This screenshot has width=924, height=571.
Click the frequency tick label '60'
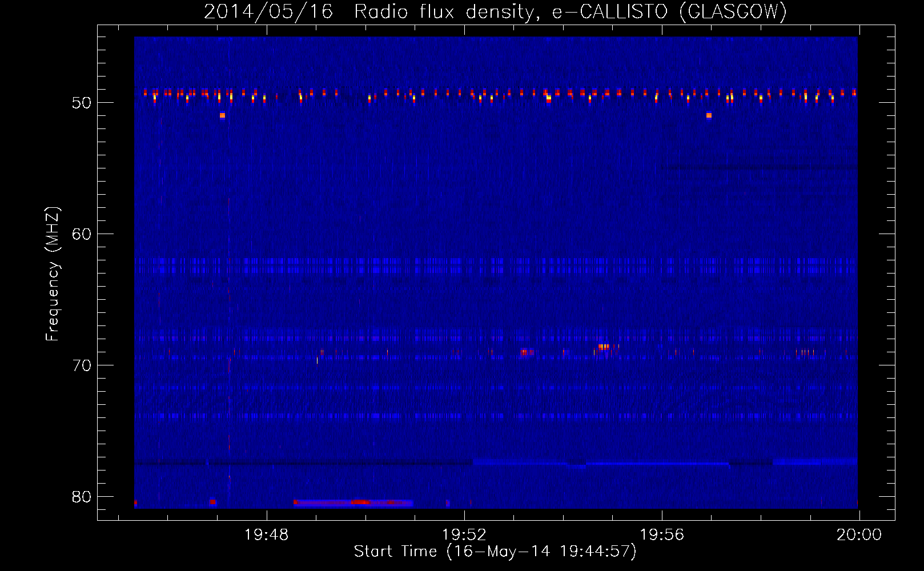[82, 234]
